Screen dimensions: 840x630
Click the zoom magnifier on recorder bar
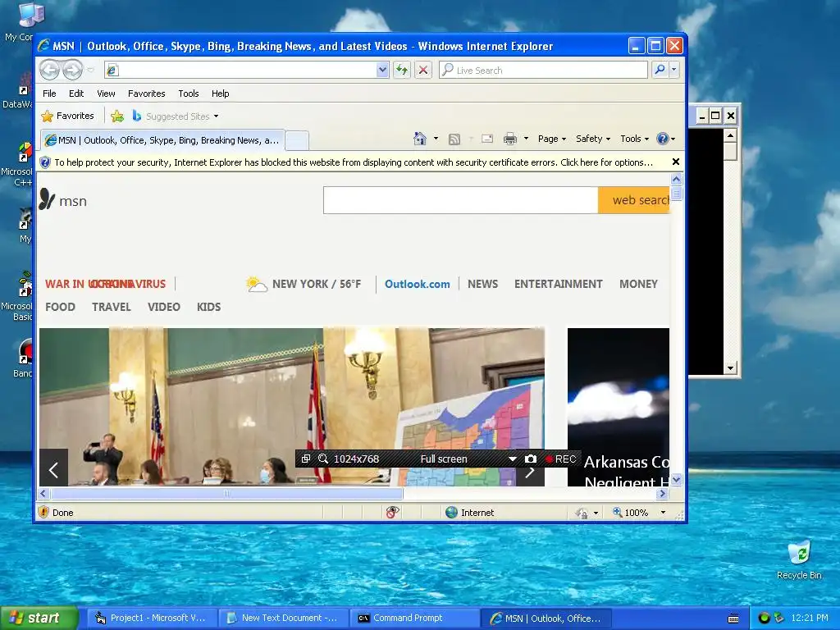pos(323,459)
